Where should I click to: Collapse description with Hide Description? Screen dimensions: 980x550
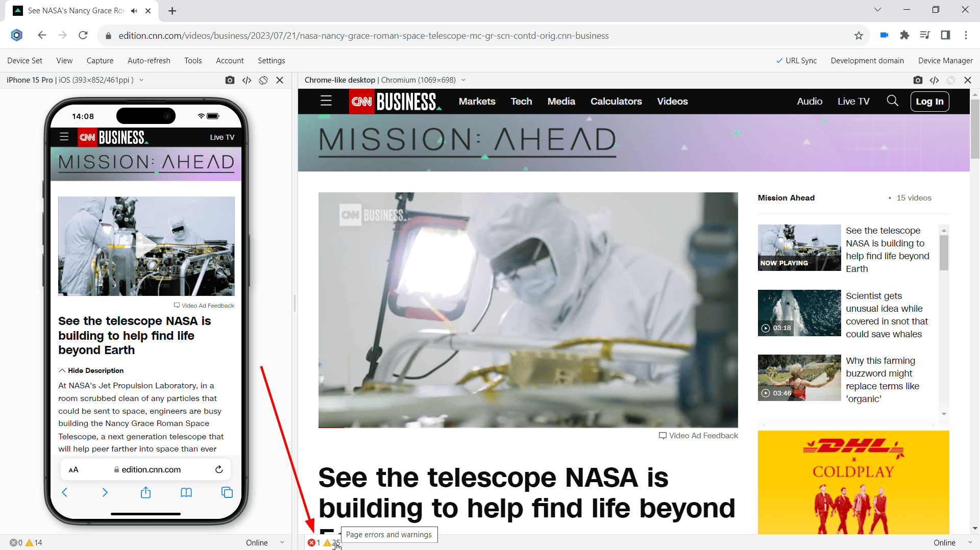(x=91, y=370)
